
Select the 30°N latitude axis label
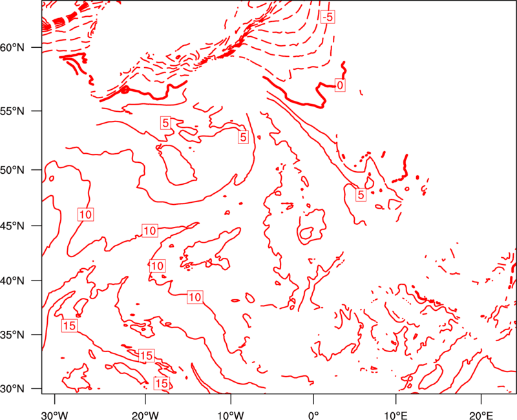(x=12, y=389)
